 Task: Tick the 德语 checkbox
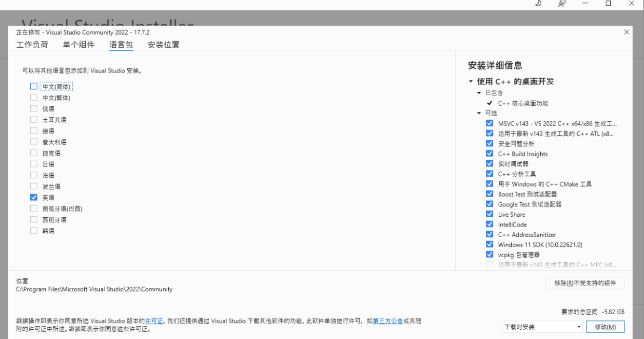point(34,131)
